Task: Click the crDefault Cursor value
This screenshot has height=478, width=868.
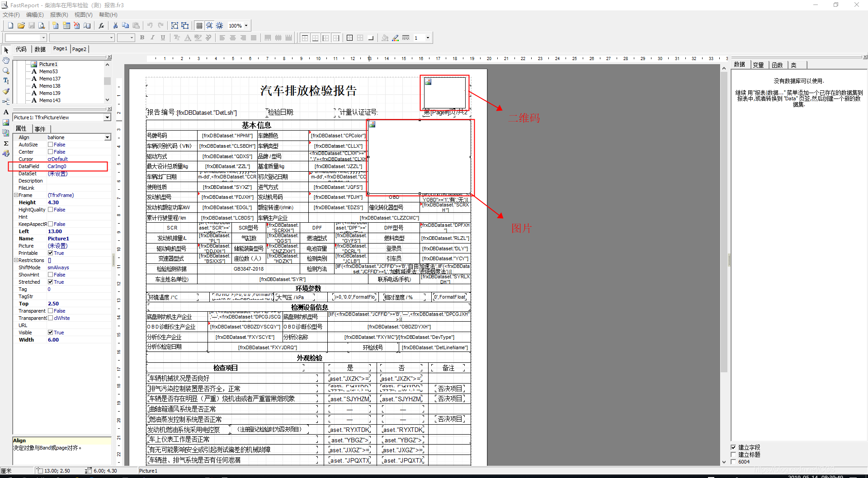Action: point(57,159)
